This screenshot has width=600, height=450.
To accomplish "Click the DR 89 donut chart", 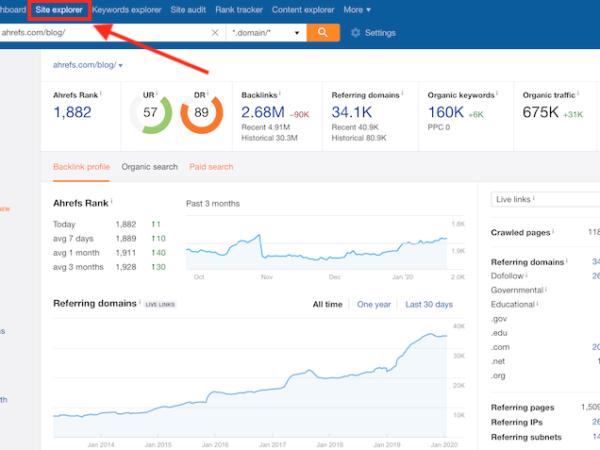I will click(x=200, y=113).
